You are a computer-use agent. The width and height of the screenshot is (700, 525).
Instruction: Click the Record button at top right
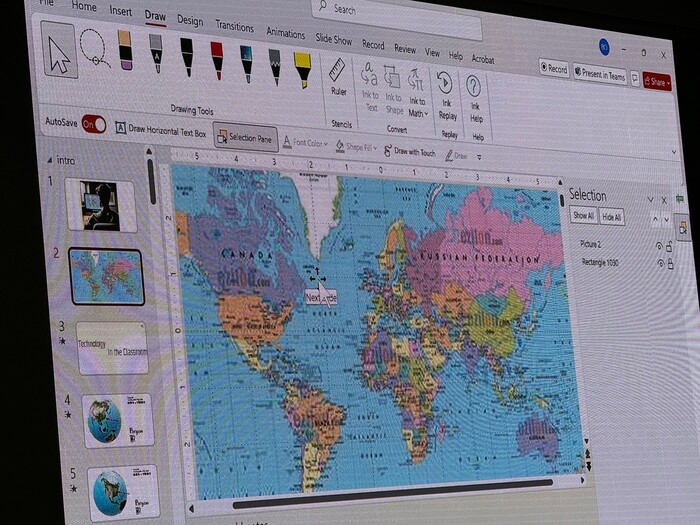point(554,68)
